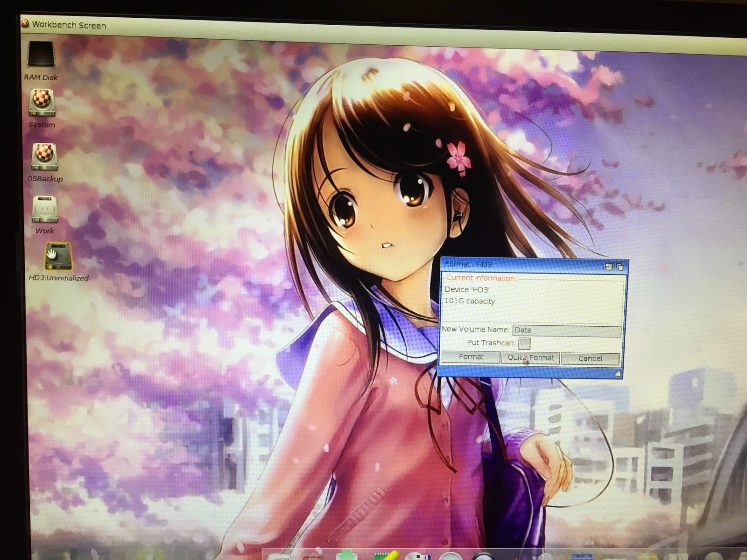This screenshot has width=747, height=560.
Task: Click the Device 'HD3' text
Action: [467, 289]
